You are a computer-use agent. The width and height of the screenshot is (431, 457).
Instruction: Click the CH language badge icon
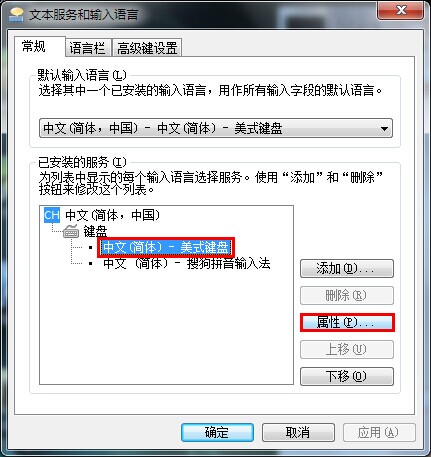click(52, 215)
